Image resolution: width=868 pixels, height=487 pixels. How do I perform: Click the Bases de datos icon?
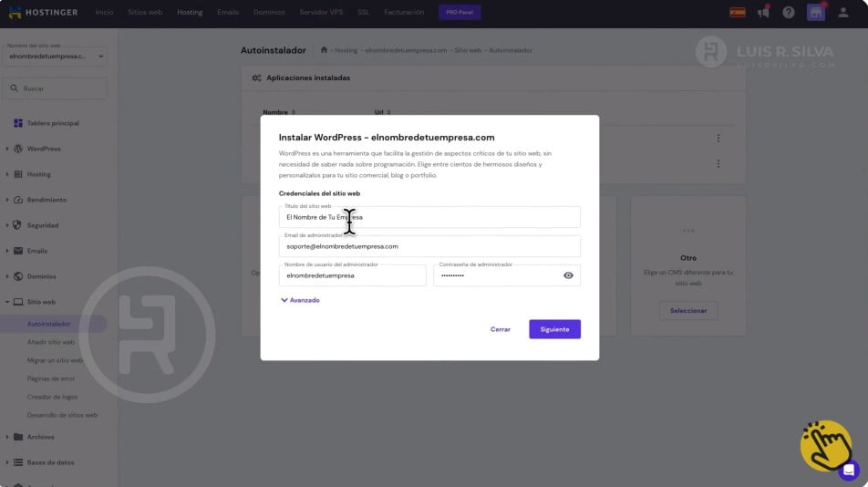[18, 462]
